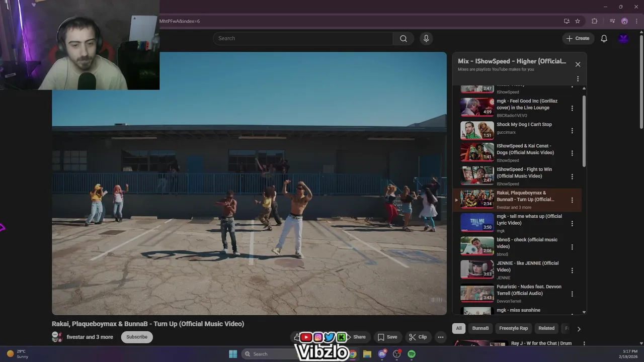Click the fivestar channel avatar
644x362 pixels.
click(57, 337)
